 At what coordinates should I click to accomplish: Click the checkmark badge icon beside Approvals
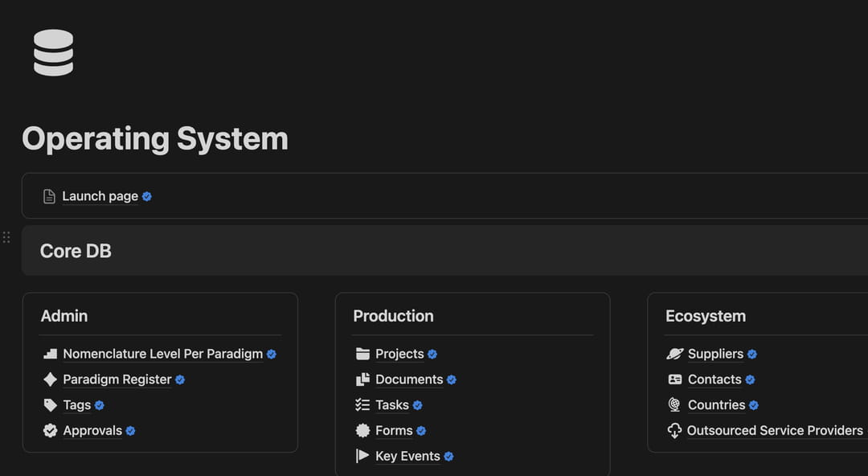click(x=51, y=430)
